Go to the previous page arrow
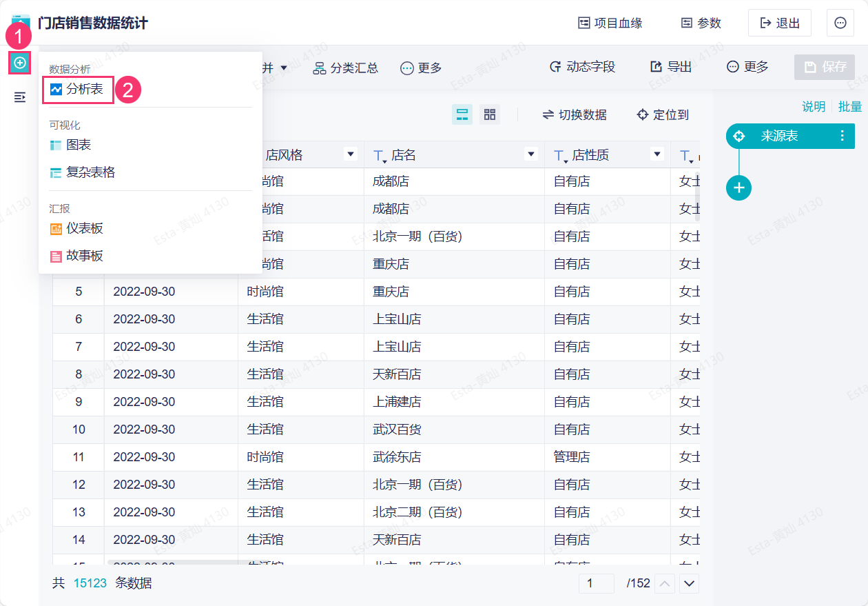868x606 pixels. 665,583
